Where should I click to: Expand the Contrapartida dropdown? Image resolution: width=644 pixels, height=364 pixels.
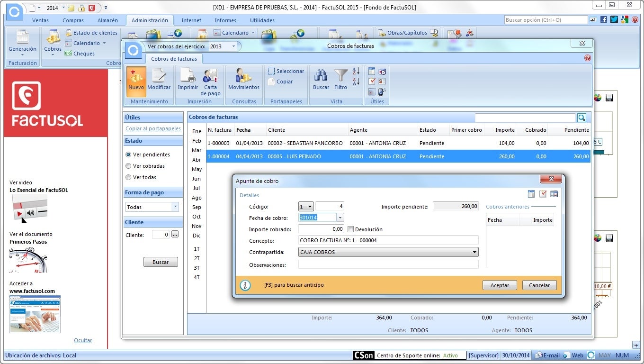(474, 252)
